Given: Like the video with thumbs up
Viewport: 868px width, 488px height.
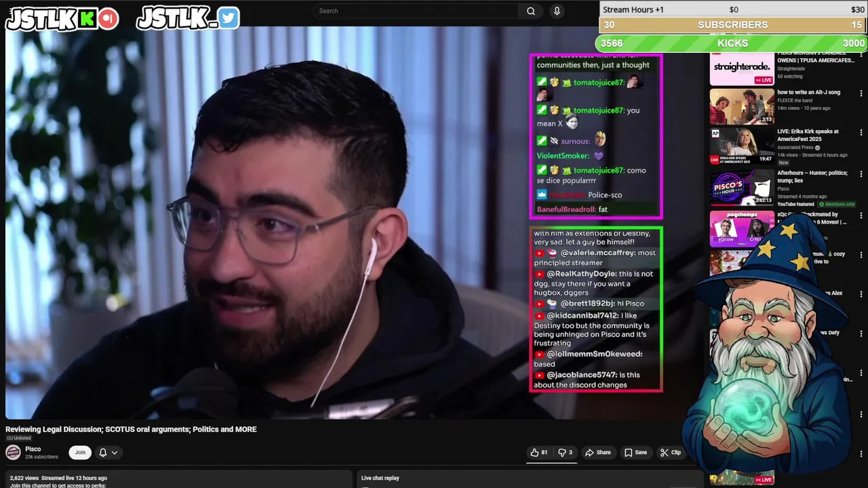Looking at the screenshot, I should tap(540, 453).
